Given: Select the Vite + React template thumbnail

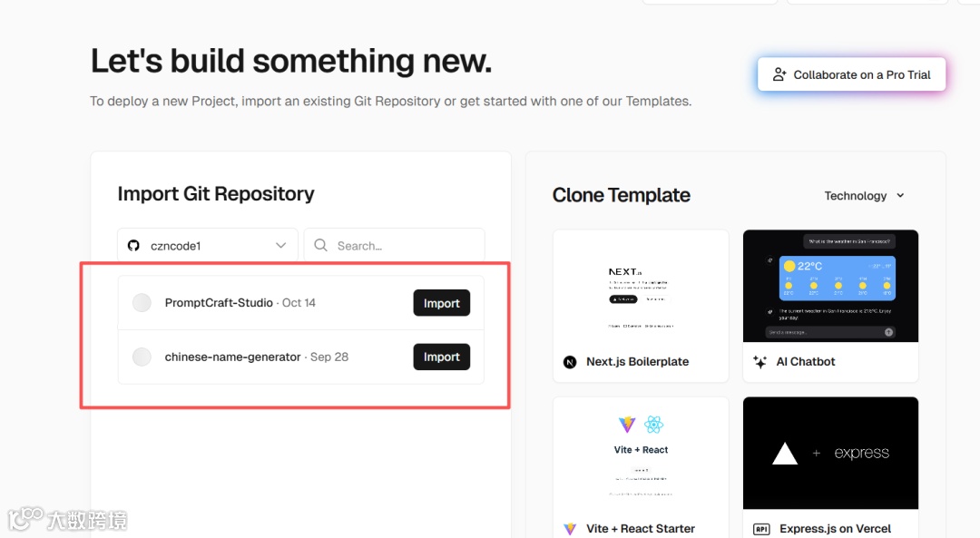Looking at the screenshot, I should click(x=641, y=454).
